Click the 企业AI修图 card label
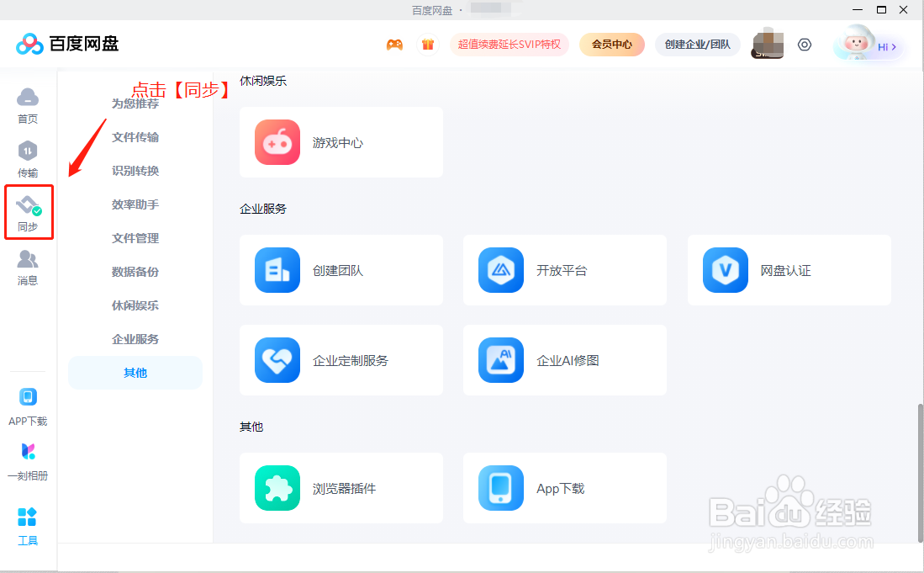924x573 pixels. click(x=568, y=361)
